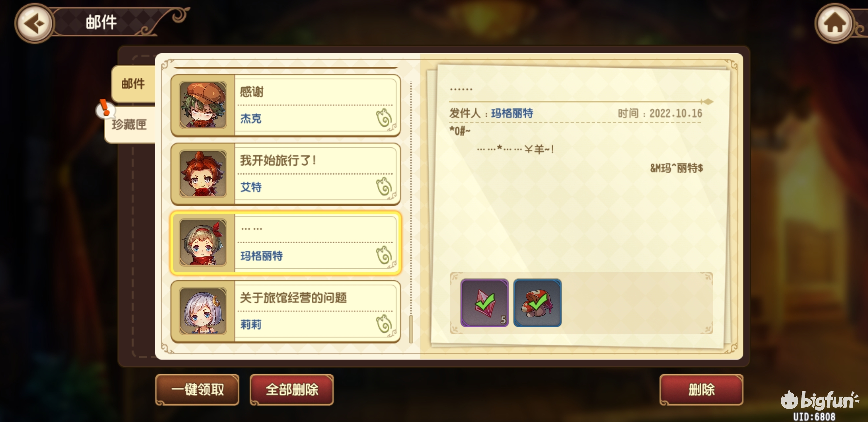The width and height of the screenshot is (868, 422).
Task: Click the 一键领取 button
Action: pos(197,390)
